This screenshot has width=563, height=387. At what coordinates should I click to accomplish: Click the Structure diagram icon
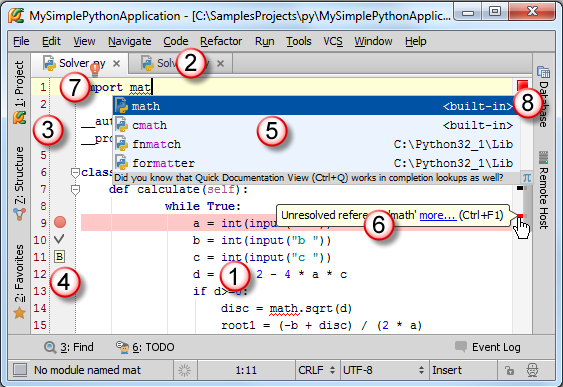point(19,214)
